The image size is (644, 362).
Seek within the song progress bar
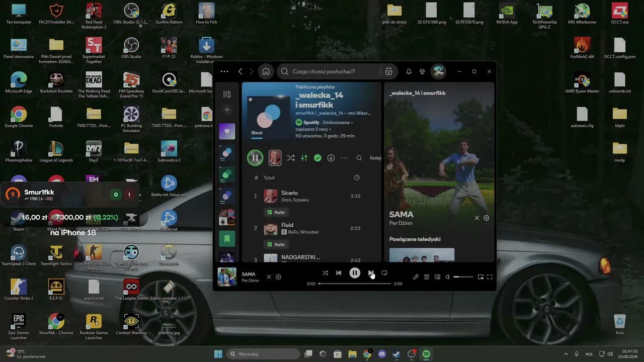tap(355, 284)
